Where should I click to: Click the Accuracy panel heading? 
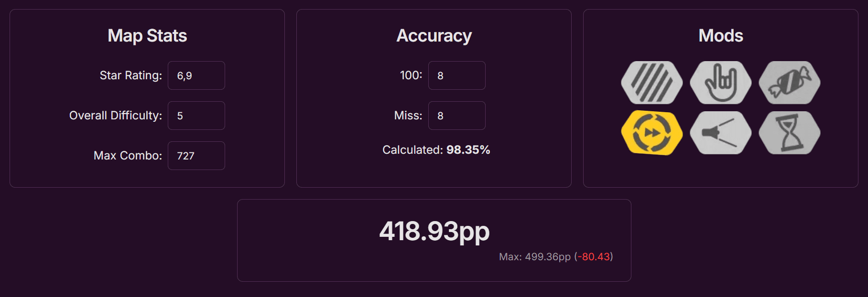pos(434,36)
